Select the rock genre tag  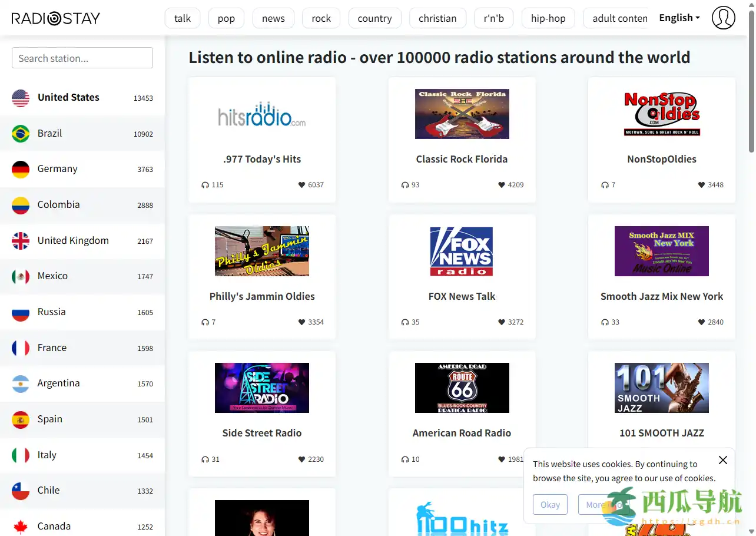coord(321,18)
